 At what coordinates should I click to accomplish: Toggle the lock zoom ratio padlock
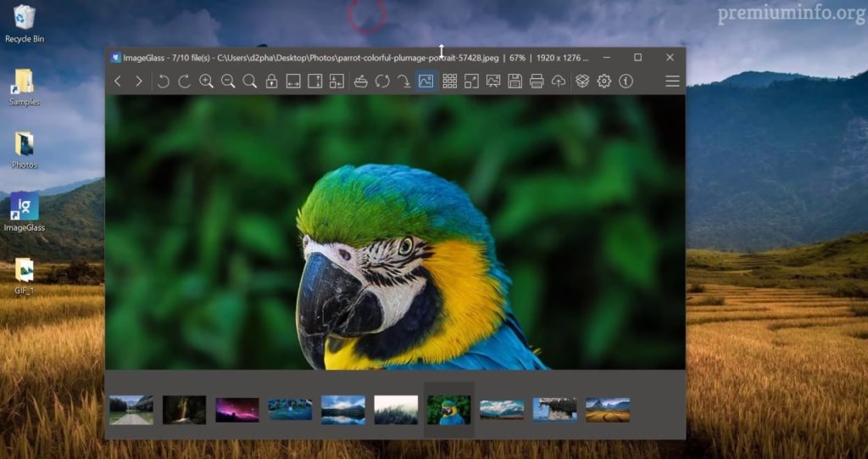271,81
